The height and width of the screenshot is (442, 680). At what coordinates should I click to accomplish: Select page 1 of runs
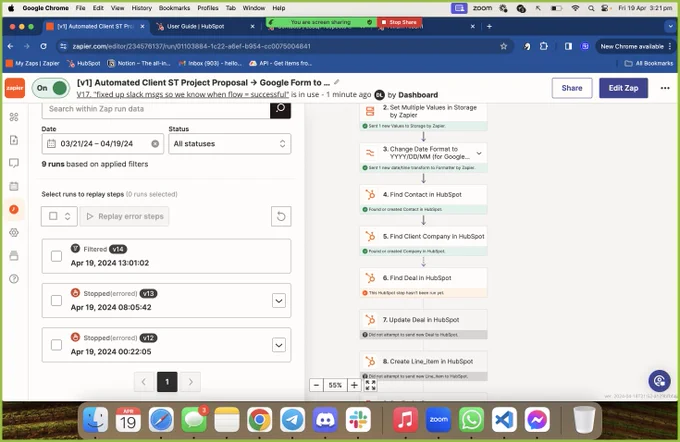[x=167, y=382]
